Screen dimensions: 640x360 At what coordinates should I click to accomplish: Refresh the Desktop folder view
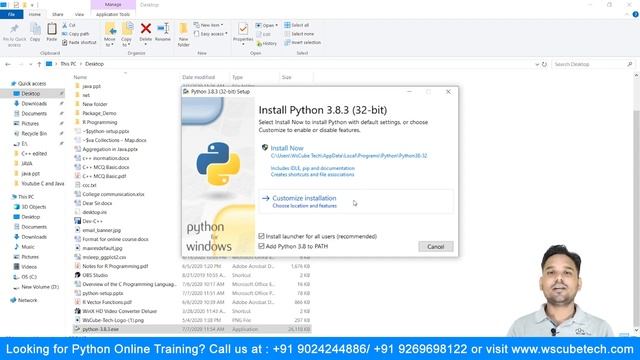544,64
